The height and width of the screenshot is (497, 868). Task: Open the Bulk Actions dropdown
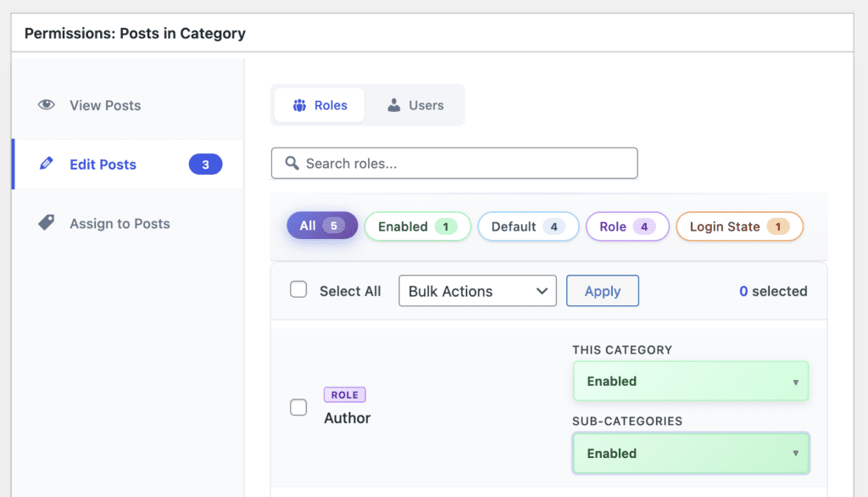(x=477, y=291)
